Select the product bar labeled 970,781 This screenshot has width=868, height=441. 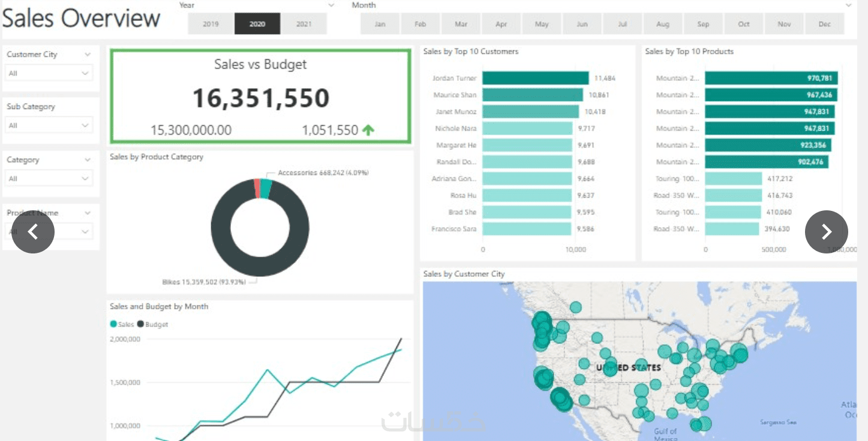tap(771, 78)
